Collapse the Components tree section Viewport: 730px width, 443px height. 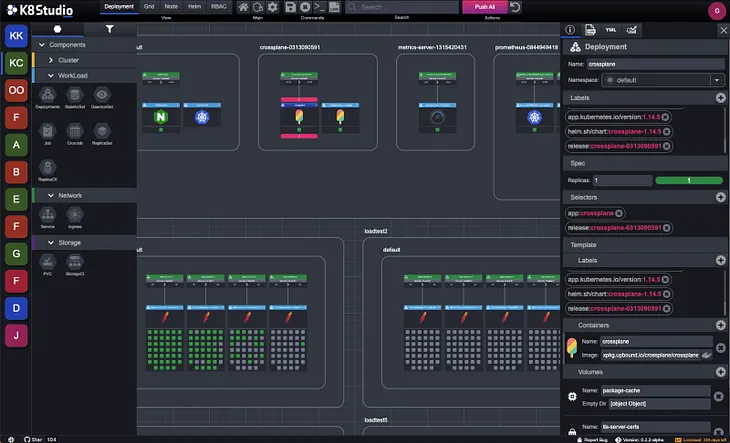41,45
